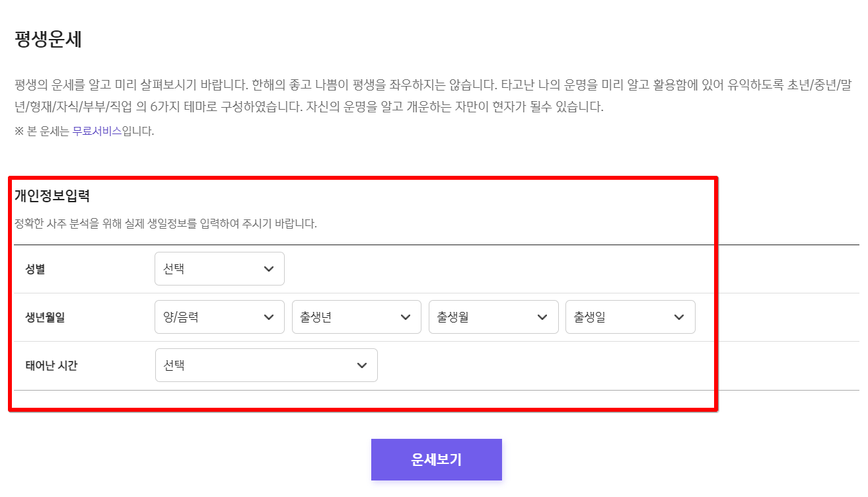This screenshot has height=497, width=868.
Task: Click the chevron on the birth time selector
Action: [361, 365]
